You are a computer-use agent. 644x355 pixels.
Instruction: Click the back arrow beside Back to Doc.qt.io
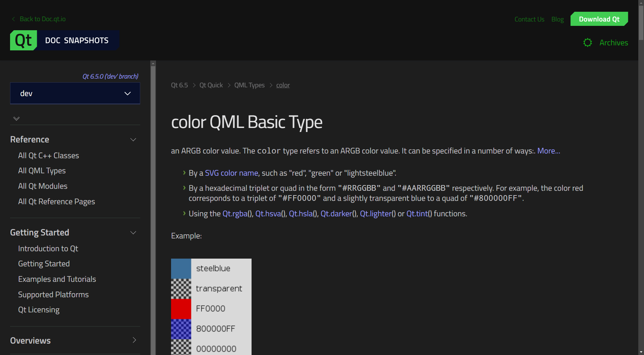point(13,19)
